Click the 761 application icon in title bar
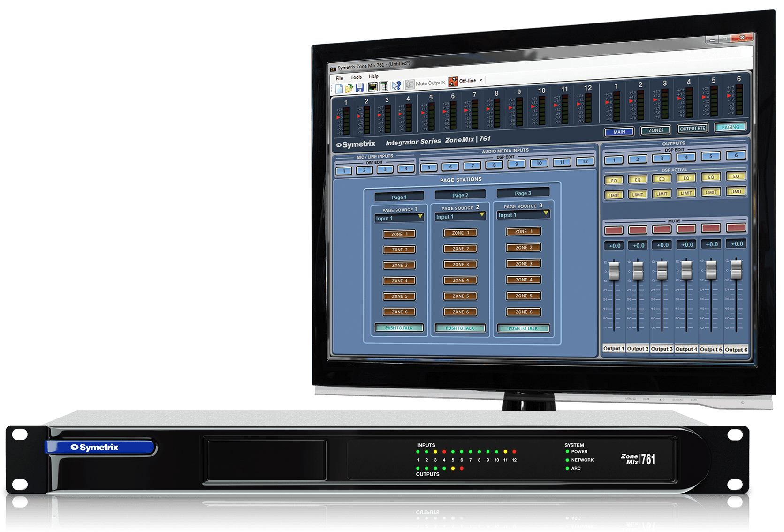This screenshot has width=784, height=532. tap(333, 69)
